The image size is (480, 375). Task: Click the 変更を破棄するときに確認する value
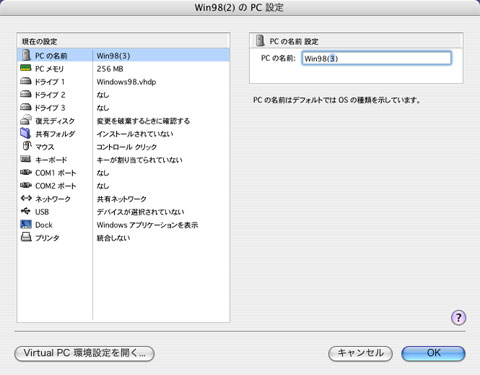(143, 121)
